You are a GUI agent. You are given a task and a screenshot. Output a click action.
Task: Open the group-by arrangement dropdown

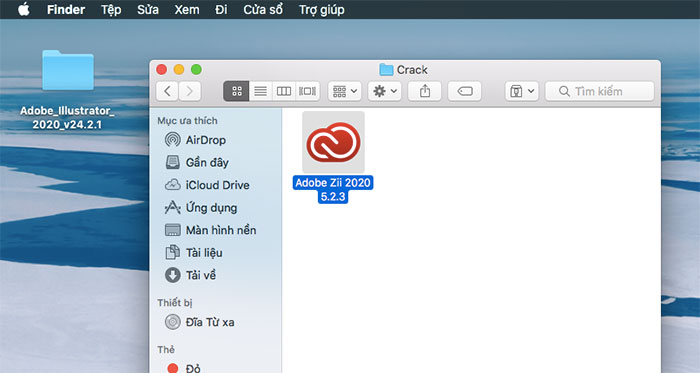[345, 91]
